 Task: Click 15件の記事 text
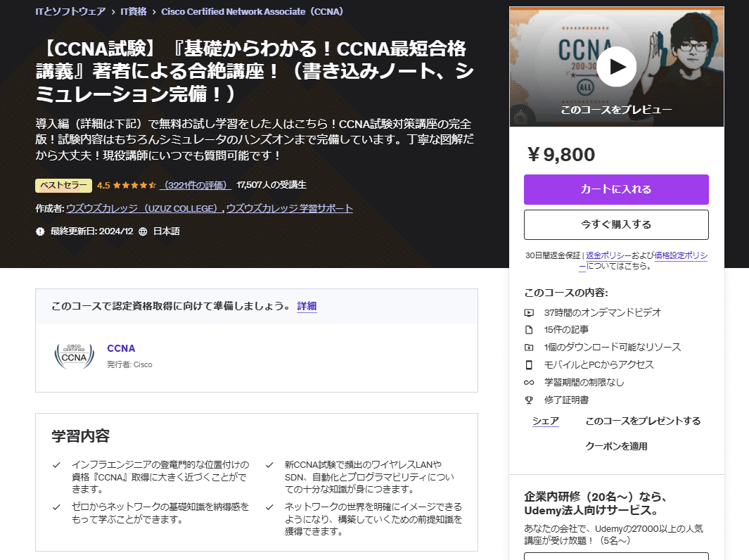(566, 330)
